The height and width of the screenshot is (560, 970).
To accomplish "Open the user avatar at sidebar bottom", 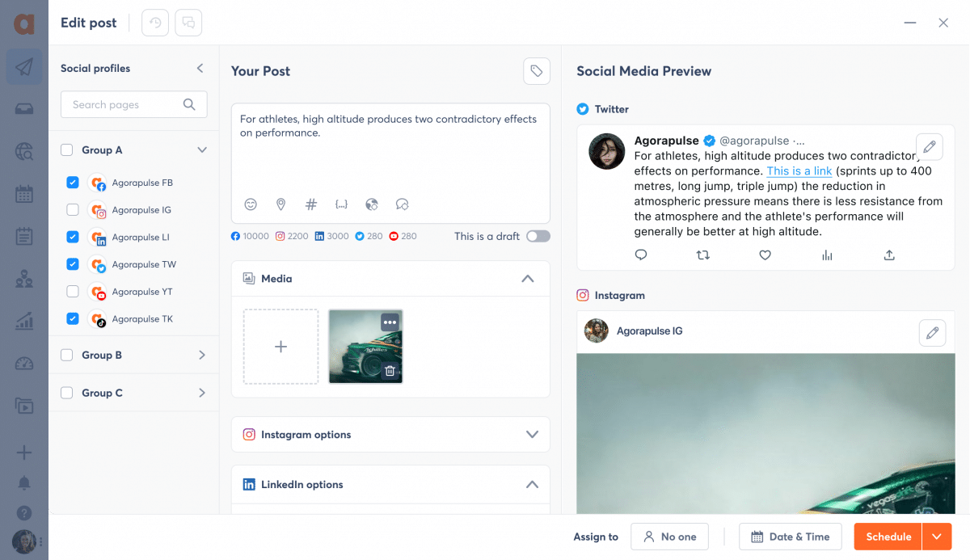I will point(23,541).
